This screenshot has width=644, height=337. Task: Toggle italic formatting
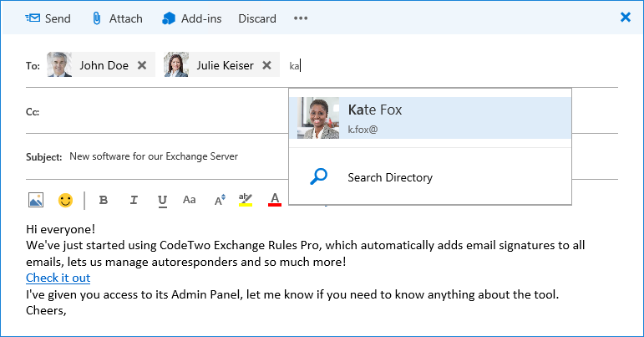tap(134, 200)
